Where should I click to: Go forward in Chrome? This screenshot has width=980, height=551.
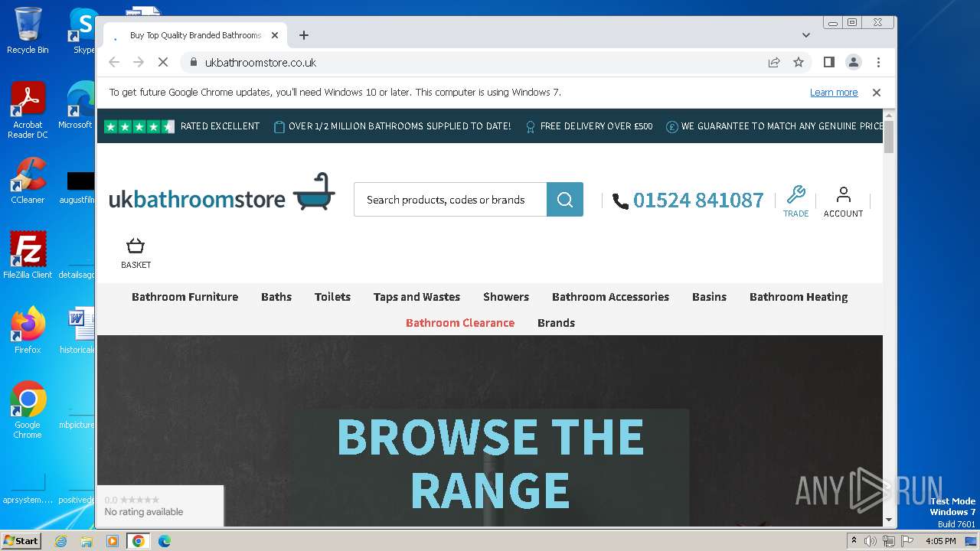click(139, 63)
